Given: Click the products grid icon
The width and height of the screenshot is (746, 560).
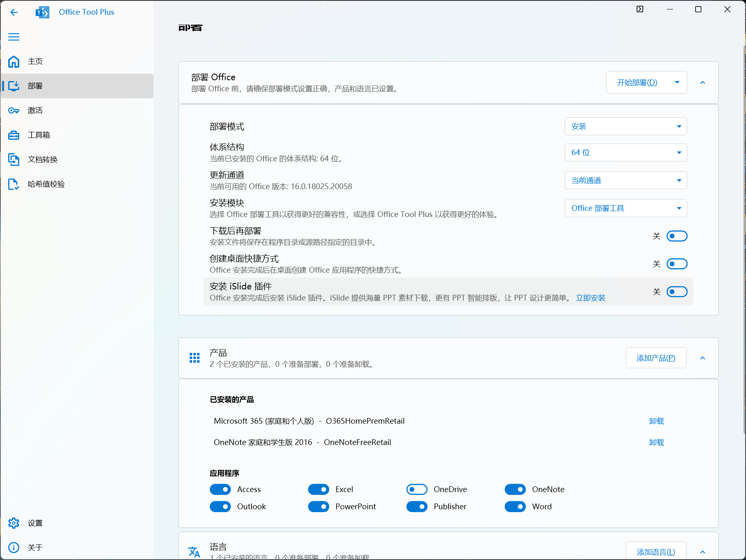Looking at the screenshot, I should [x=195, y=358].
